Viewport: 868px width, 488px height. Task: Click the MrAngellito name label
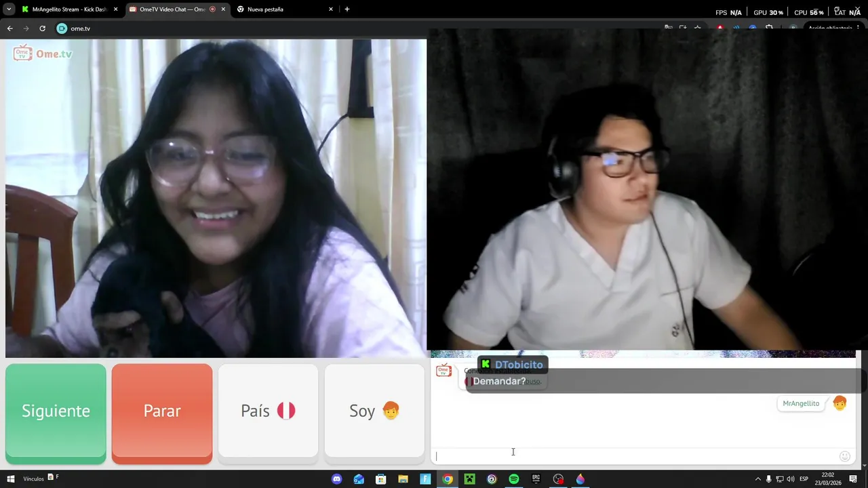(801, 403)
